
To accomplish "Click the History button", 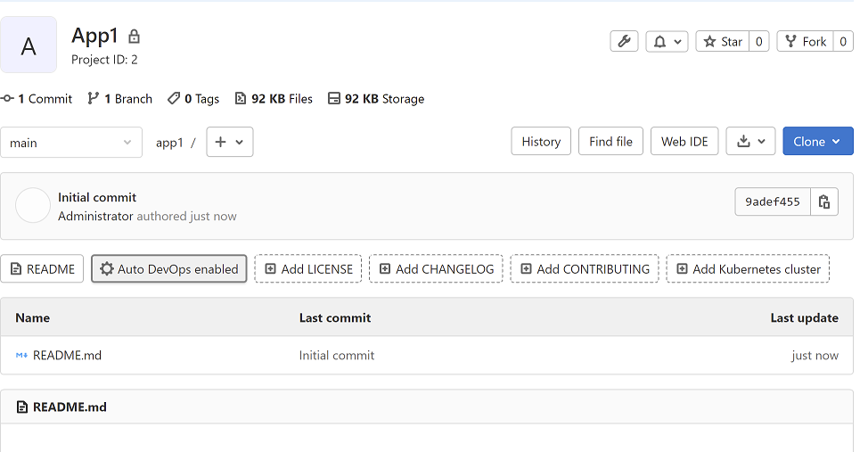I will tap(541, 142).
